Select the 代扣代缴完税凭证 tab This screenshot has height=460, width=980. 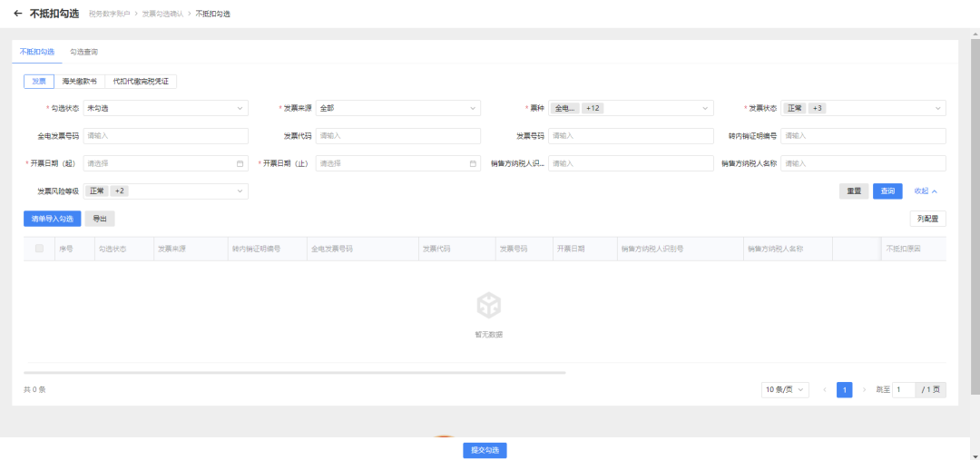(141, 82)
